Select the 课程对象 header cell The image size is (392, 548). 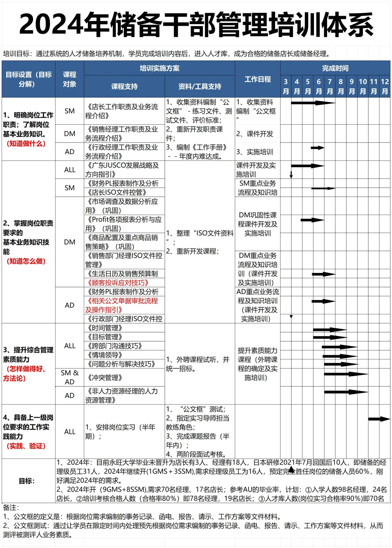[70, 79]
